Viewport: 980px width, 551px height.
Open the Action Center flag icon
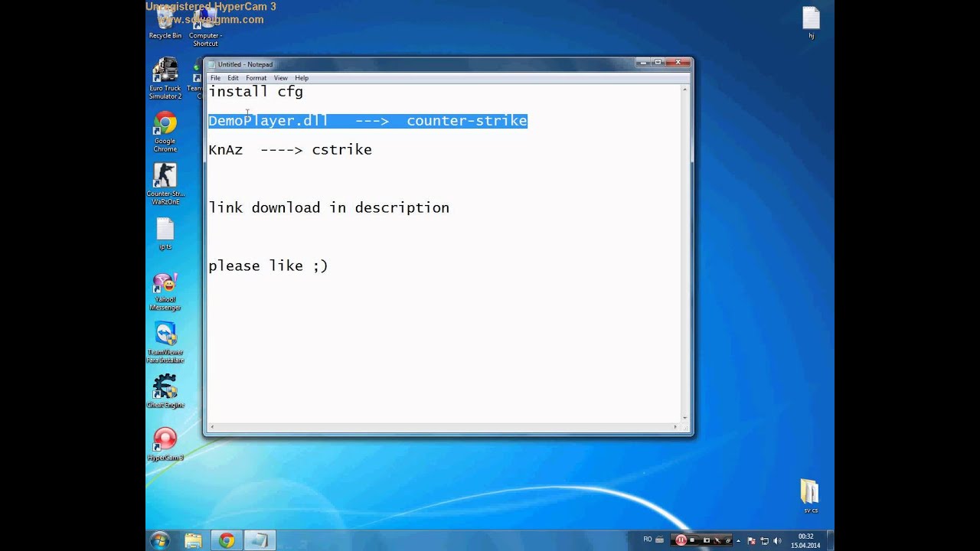tap(751, 541)
